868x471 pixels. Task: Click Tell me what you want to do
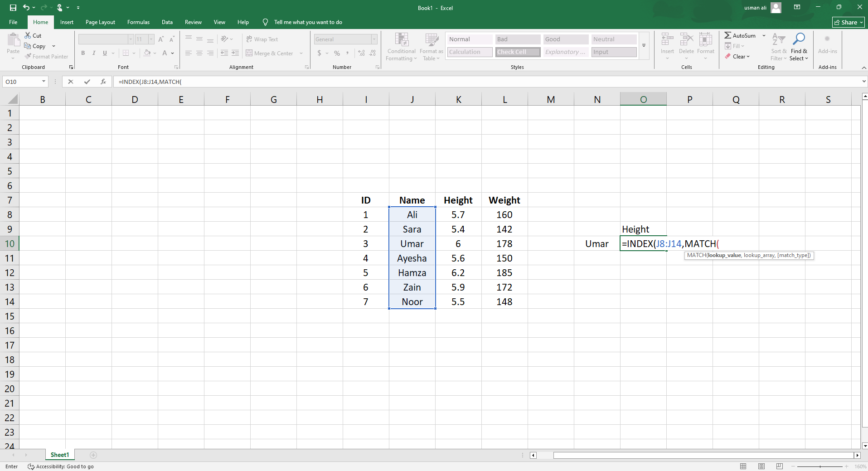tap(308, 22)
